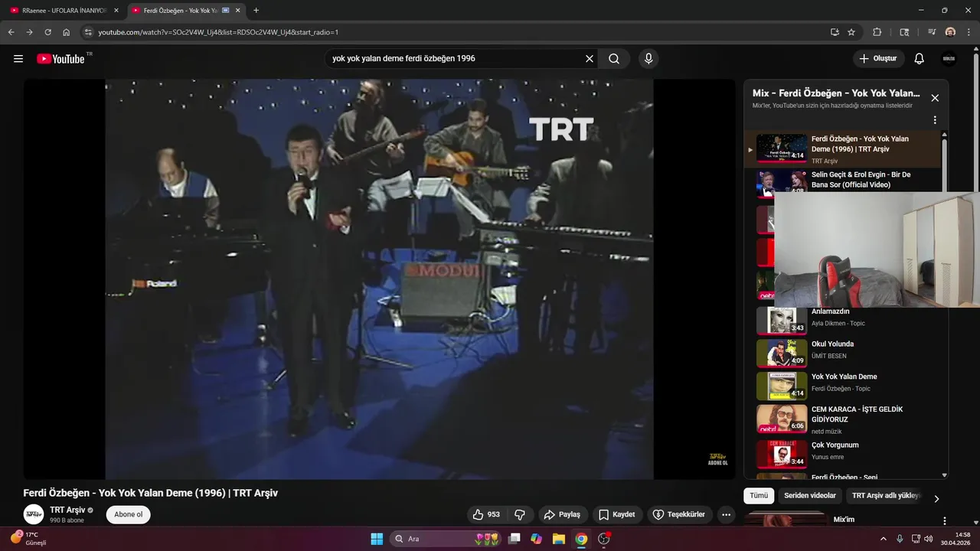The height and width of the screenshot is (551, 980).
Task: Open Chrome extensions puzzle icon
Action: (x=877, y=32)
